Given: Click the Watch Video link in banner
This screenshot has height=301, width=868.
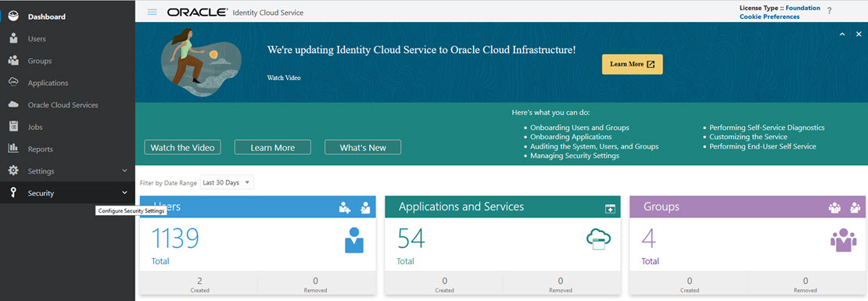Looking at the screenshot, I should tap(284, 78).
